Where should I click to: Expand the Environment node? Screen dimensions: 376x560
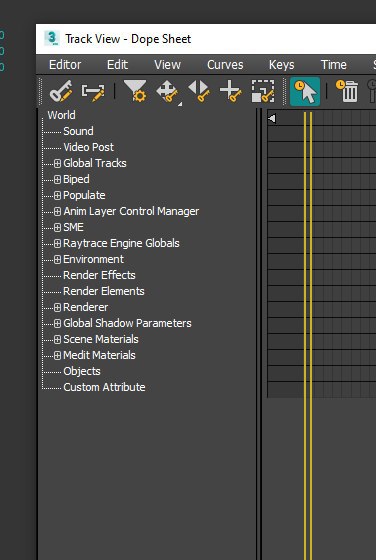click(x=57, y=260)
